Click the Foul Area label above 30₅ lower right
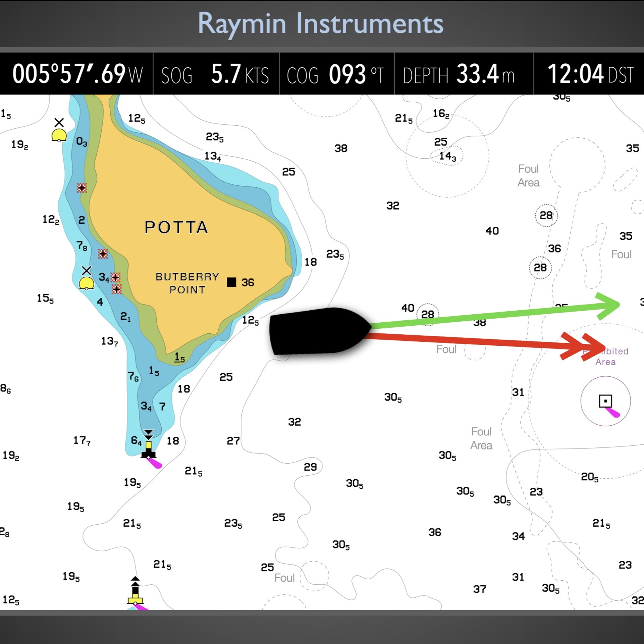This screenshot has height=644, width=644. pos(481,438)
